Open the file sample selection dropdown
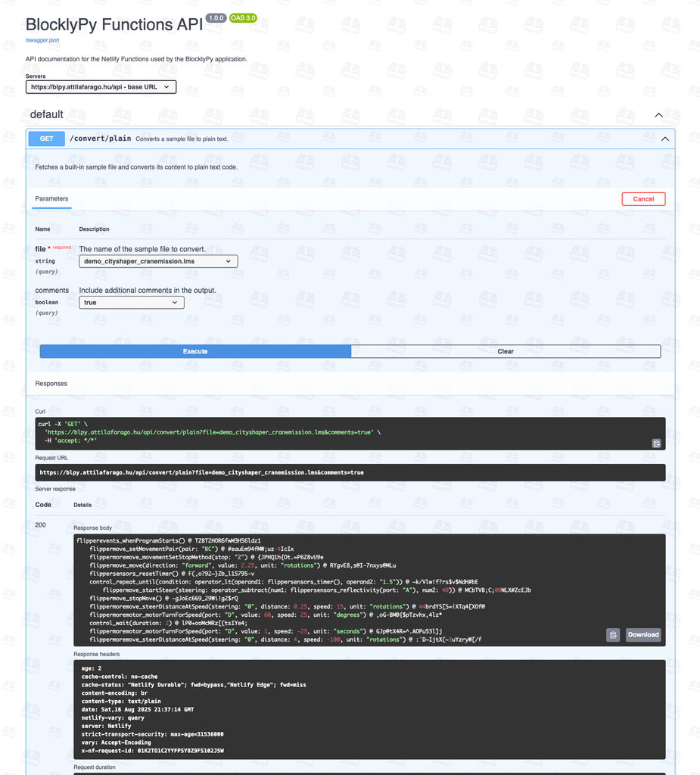Image resolution: width=700 pixels, height=775 pixels. 158,260
